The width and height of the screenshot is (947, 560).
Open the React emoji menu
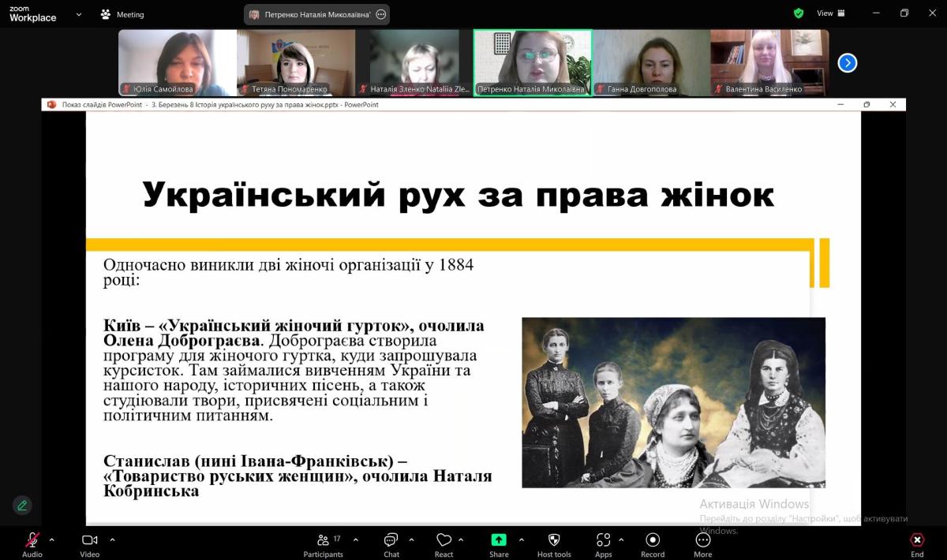click(444, 541)
